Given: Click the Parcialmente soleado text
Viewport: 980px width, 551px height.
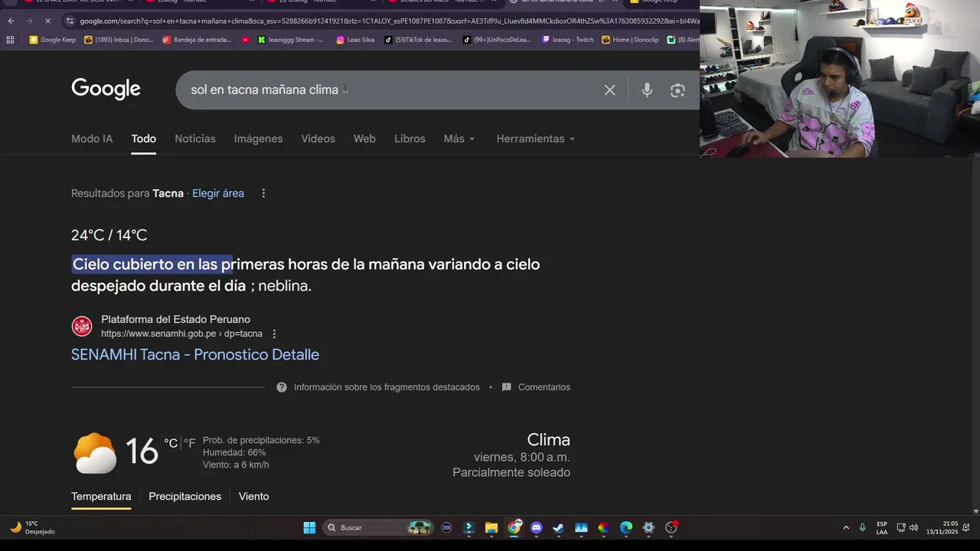Looking at the screenshot, I should tap(511, 473).
